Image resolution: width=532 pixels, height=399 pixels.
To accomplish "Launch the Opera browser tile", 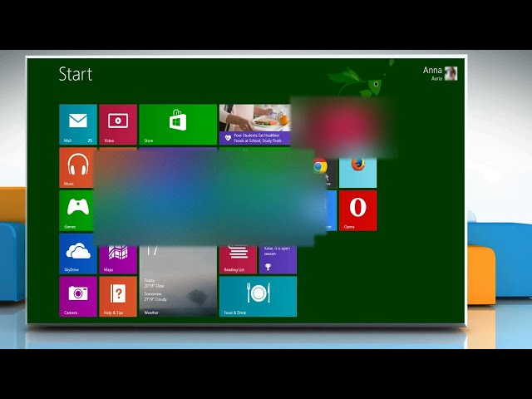I will [x=357, y=210].
